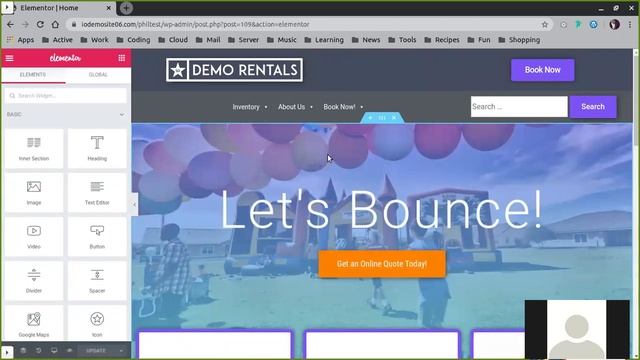
Task: Open the Tools bookmarks folder
Action: [x=402, y=40]
